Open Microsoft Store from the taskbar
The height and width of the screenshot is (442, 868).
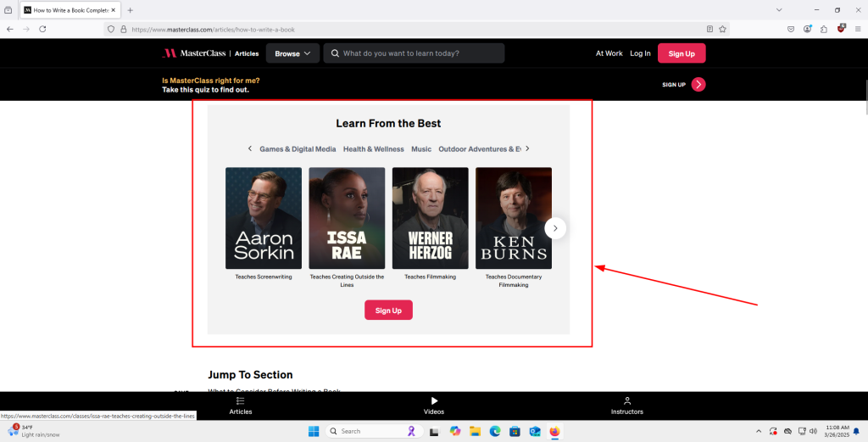[x=515, y=431]
